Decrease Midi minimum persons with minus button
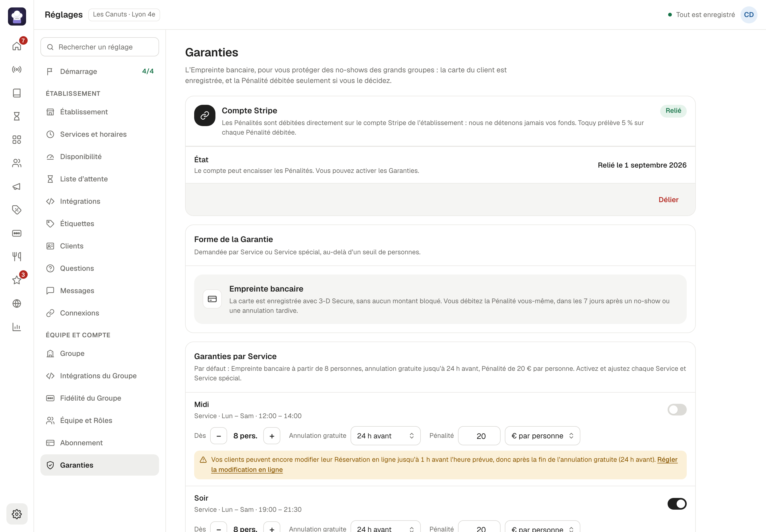 pyautogui.click(x=219, y=436)
